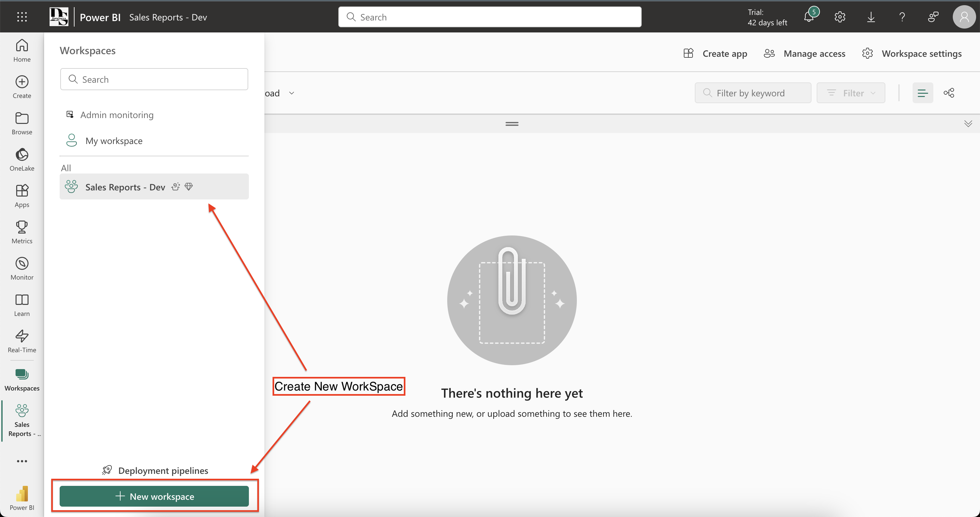Screen dimensions: 980x517
Task: Open the Create page
Action: click(22, 87)
